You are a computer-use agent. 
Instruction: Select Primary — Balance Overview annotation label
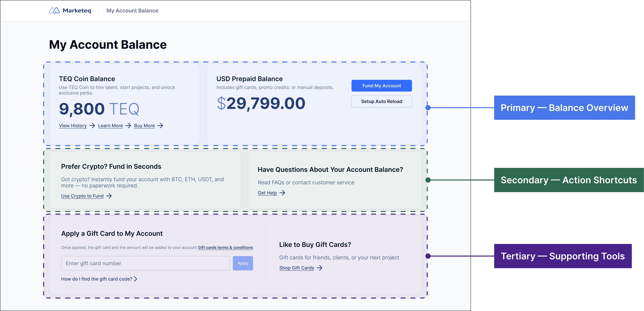564,108
